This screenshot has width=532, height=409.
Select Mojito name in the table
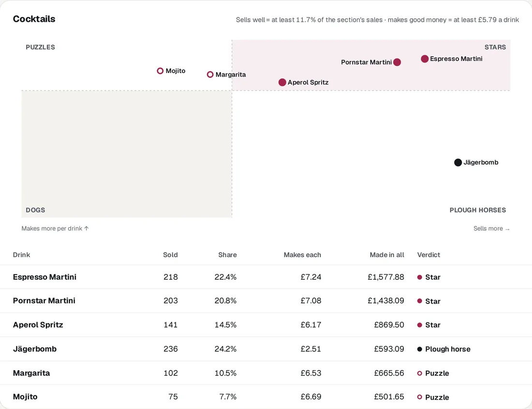(25, 397)
